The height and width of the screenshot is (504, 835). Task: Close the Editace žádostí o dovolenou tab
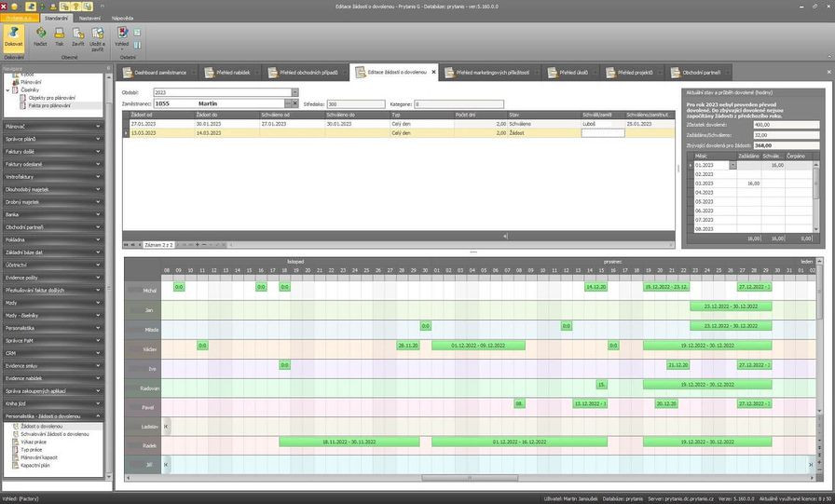[x=433, y=72]
